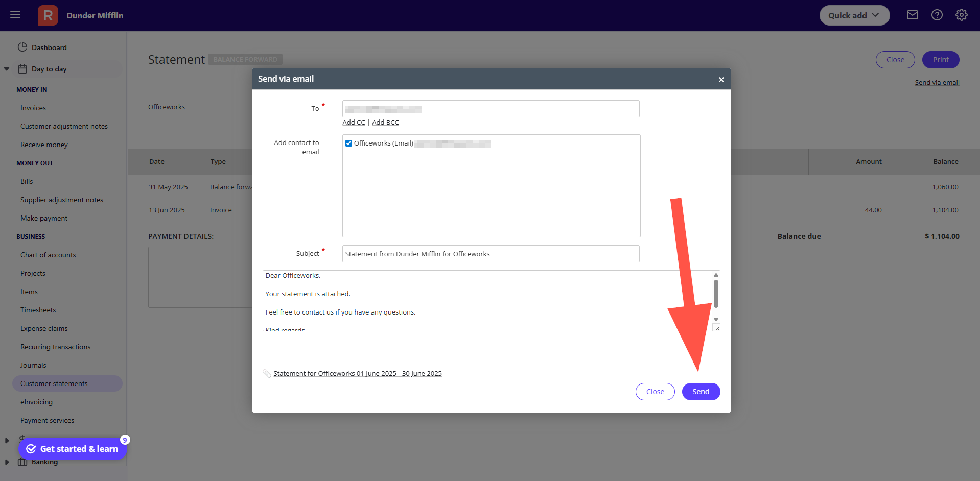Collapse the Day to day section arrow
This screenshot has height=481, width=980.
tap(7, 69)
